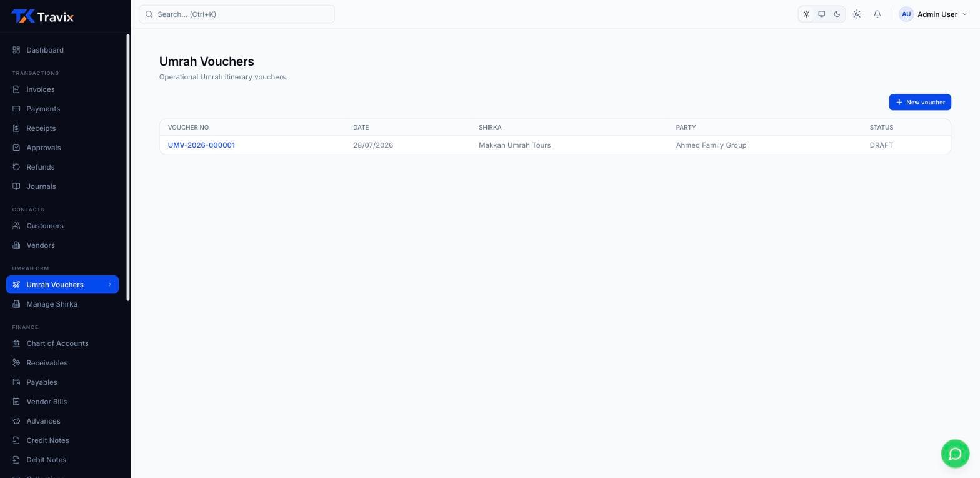Screen dimensions: 980x478
Task: Click the Receivables icon in sidebar
Action: pyautogui.click(x=16, y=363)
